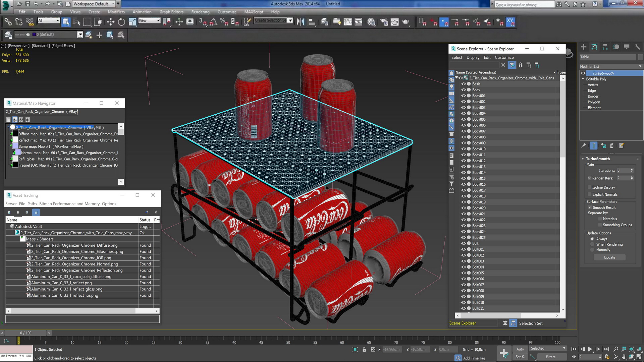The height and width of the screenshot is (362, 644).
Task: Open the Rendering menu
Action: tap(200, 12)
